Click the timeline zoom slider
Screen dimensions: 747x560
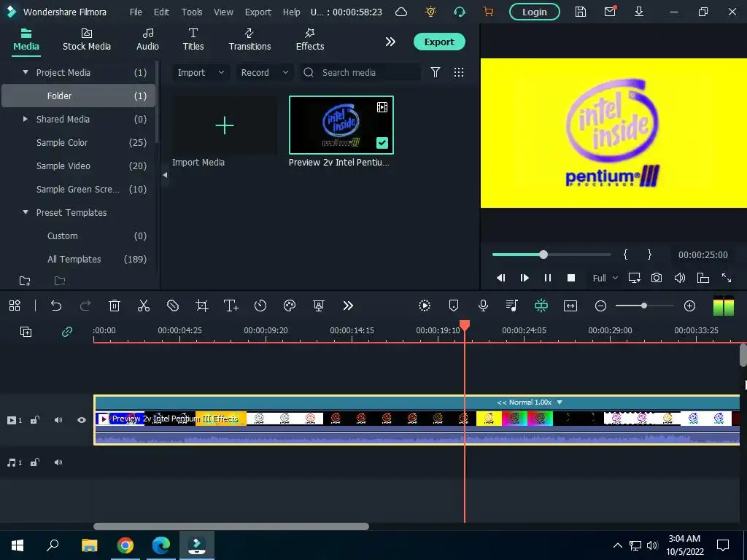(645, 306)
